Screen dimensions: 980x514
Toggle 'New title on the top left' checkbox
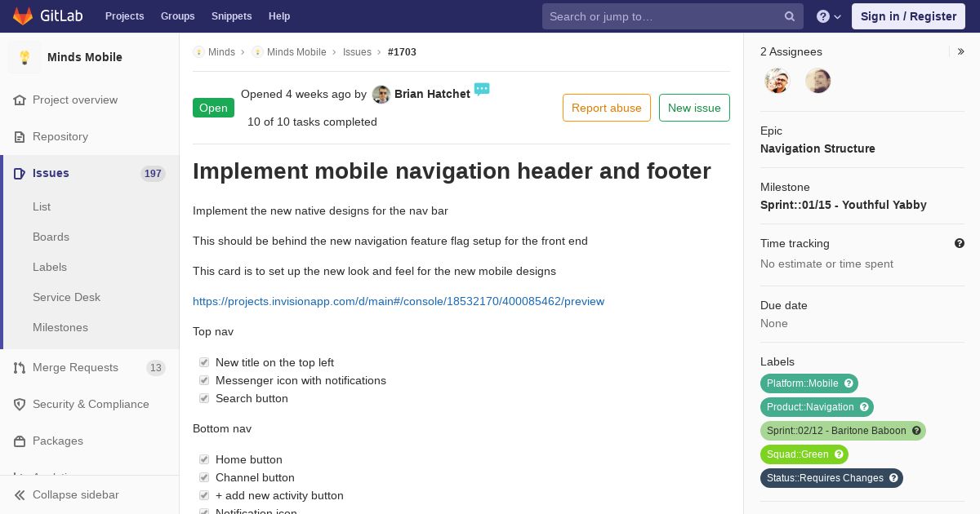tap(204, 362)
